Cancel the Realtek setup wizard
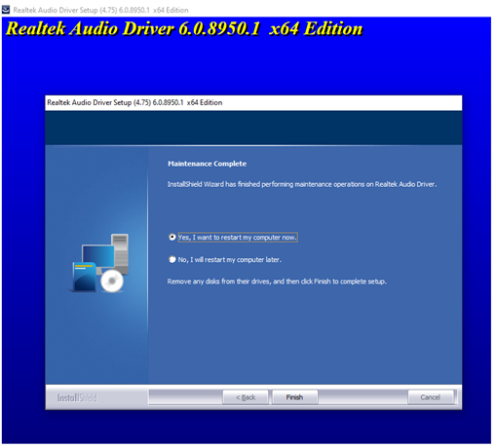Screen dimensions: 496x448 [430, 397]
